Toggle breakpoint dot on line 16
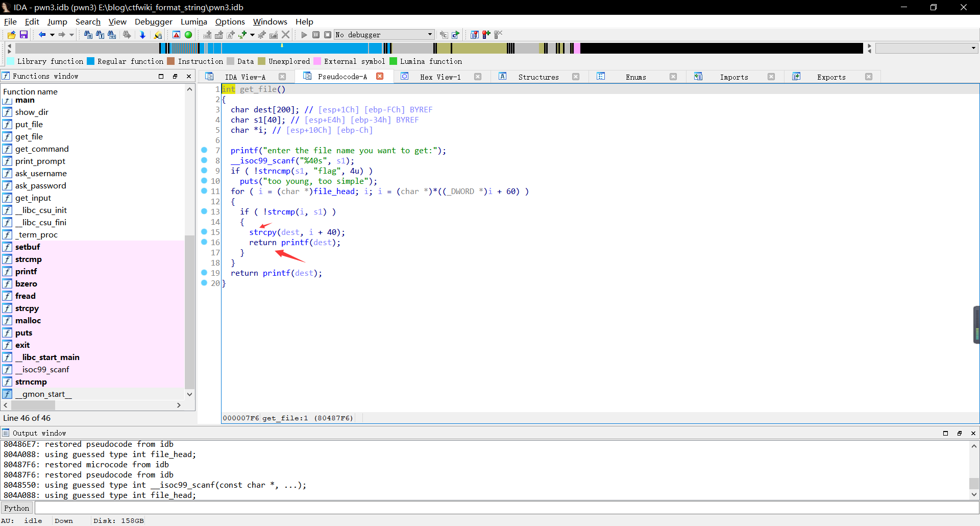The width and height of the screenshot is (980, 526). click(204, 242)
